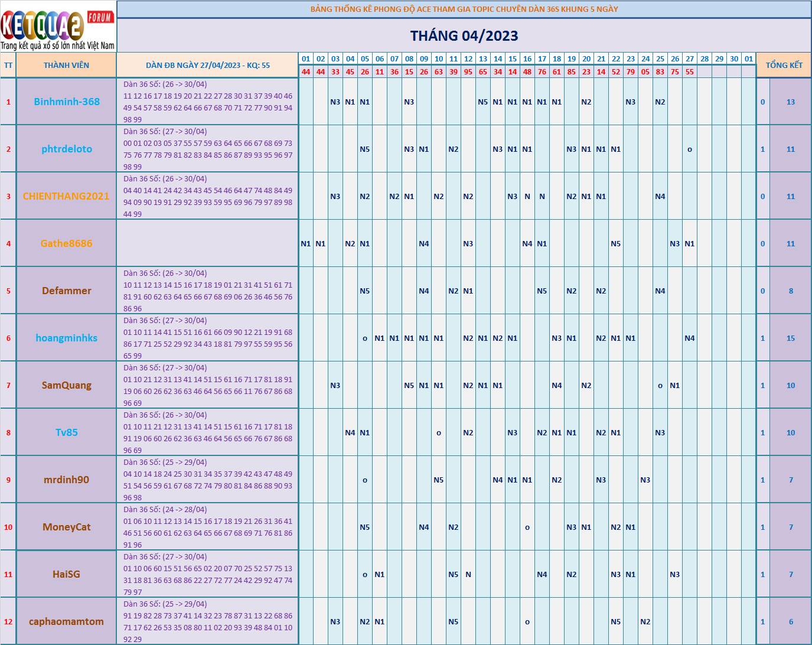Select member name SamQuang
812x645 pixels.
pyautogui.click(x=67, y=385)
